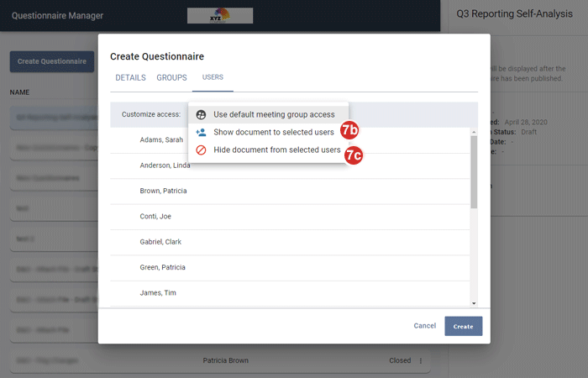Click the add-user icon for show document
Screen dimensions: 588x378
[x=201, y=133]
